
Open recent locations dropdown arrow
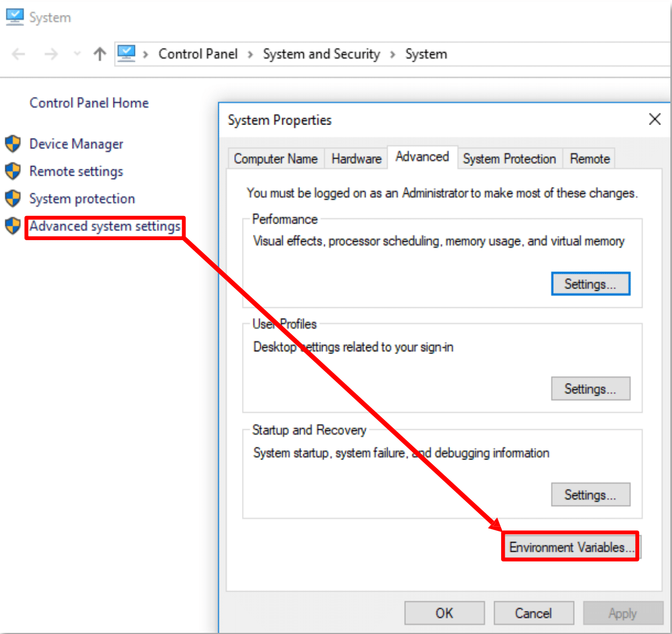77,54
